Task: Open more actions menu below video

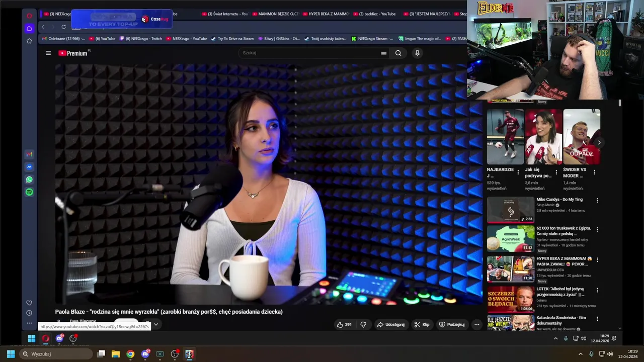Action: (x=476, y=324)
